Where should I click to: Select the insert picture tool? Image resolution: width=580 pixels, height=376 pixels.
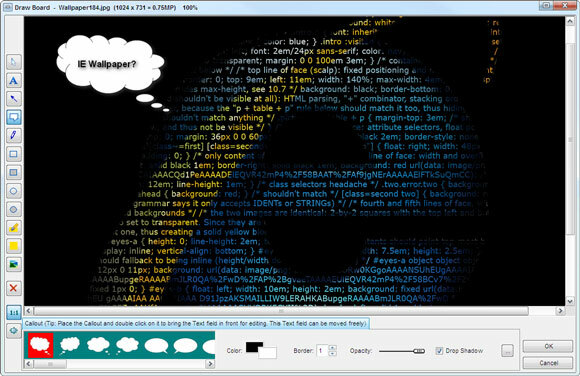point(14,265)
